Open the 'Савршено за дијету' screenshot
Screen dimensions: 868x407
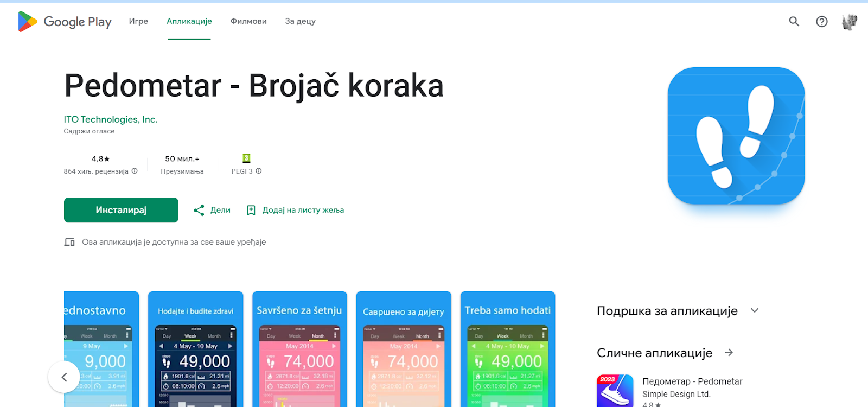click(404, 349)
